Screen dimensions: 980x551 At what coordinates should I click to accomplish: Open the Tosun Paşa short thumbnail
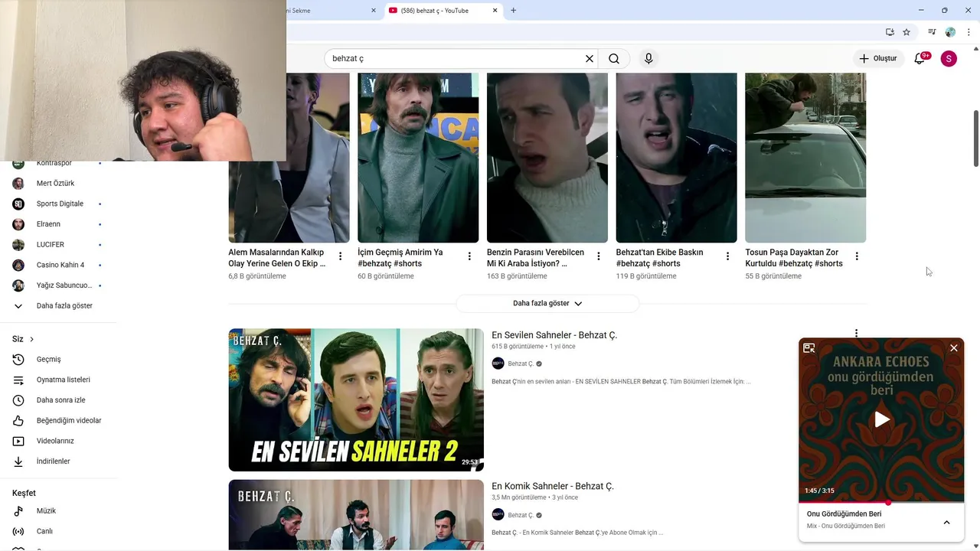(x=805, y=158)
